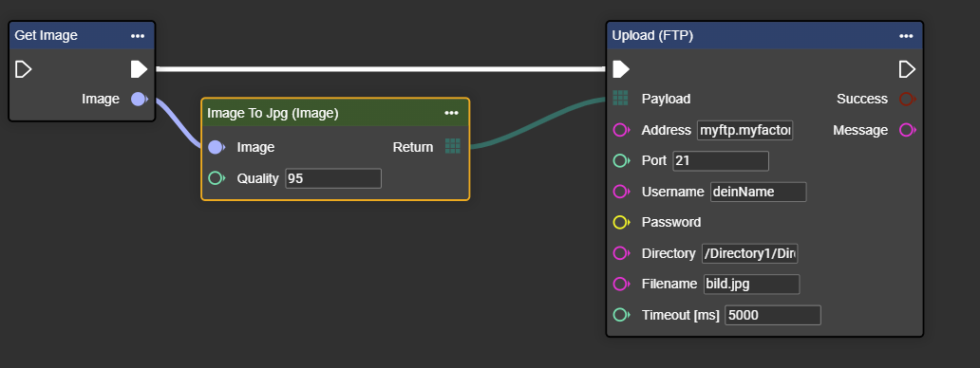Click the Quality input pin circle
Viewport: 980px width, 368px height.
217,178
